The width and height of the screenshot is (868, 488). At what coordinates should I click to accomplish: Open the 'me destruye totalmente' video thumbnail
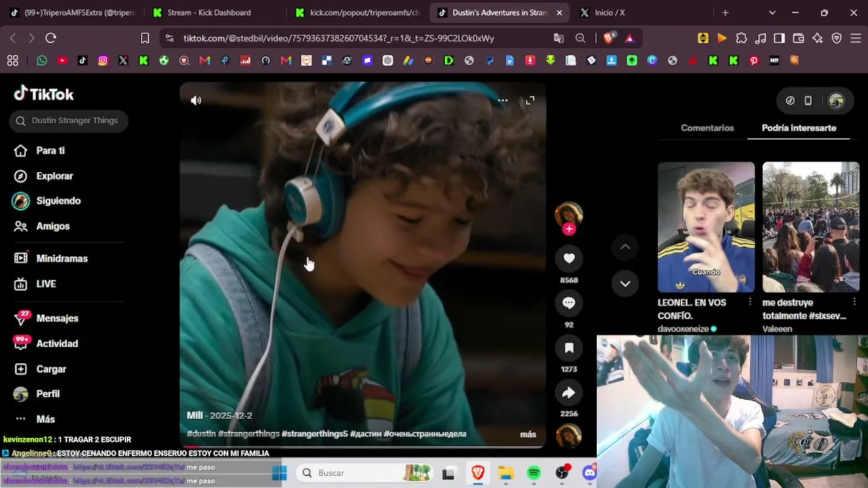pos(811,227)
